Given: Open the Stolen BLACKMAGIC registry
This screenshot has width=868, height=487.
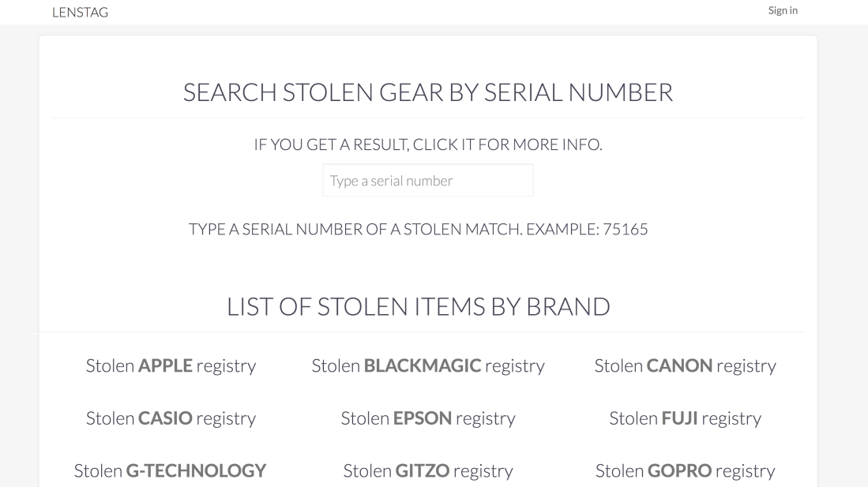Looking at the screenshot, I should 427,365.
